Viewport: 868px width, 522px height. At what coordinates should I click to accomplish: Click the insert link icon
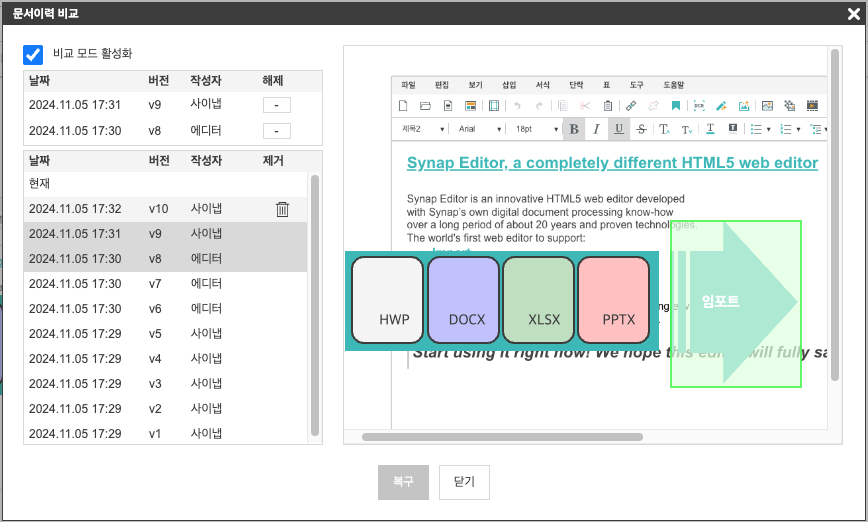click(x=631, y=105)
